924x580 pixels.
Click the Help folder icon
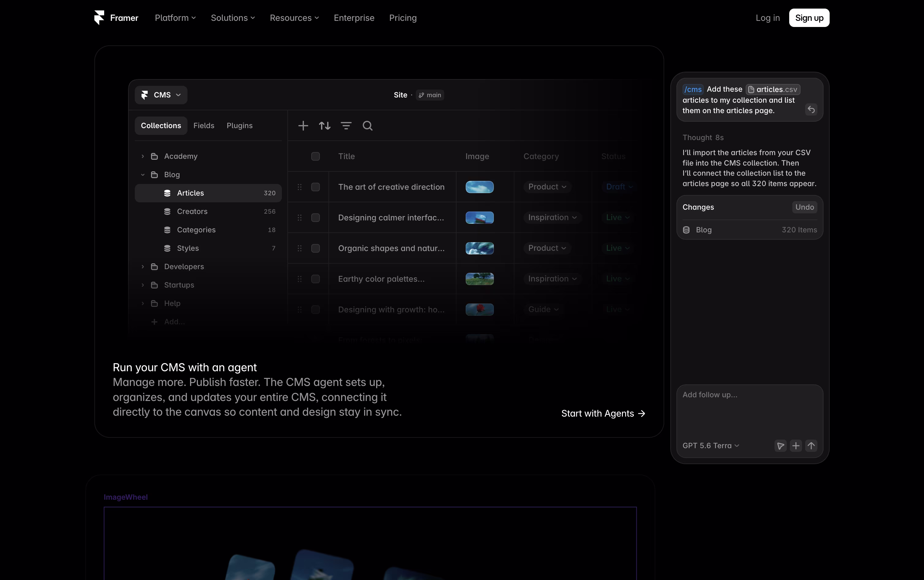[154, 303]
